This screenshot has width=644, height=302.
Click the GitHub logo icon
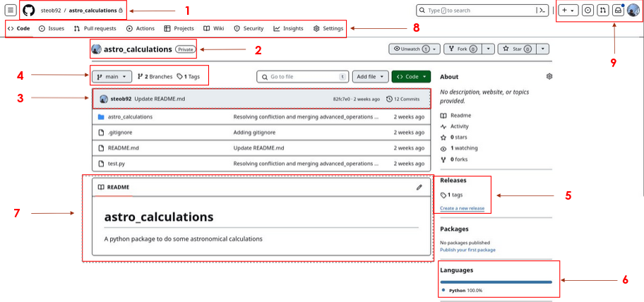pos(28,11)
